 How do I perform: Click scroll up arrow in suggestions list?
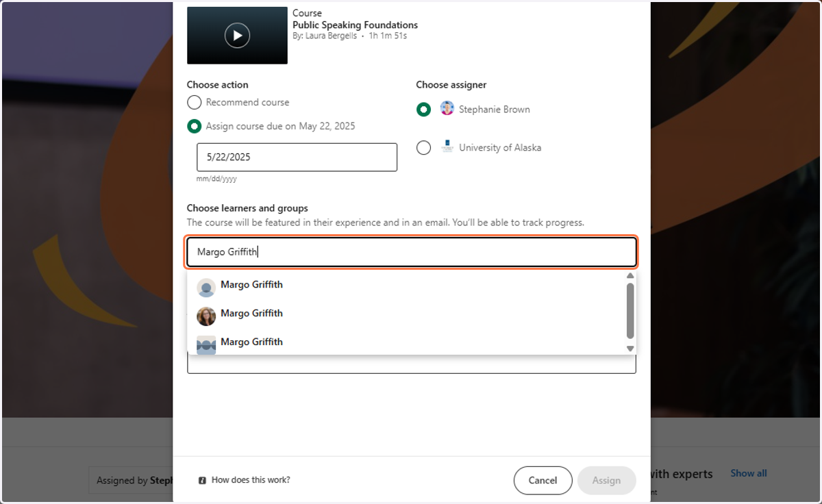point(630,276)
